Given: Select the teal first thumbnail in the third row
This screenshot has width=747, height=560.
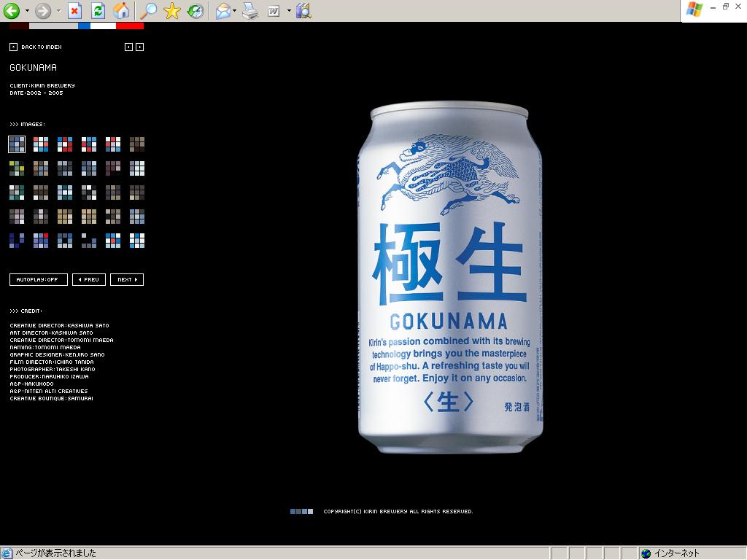Looking at the screenshot, I should pos(17,192).
